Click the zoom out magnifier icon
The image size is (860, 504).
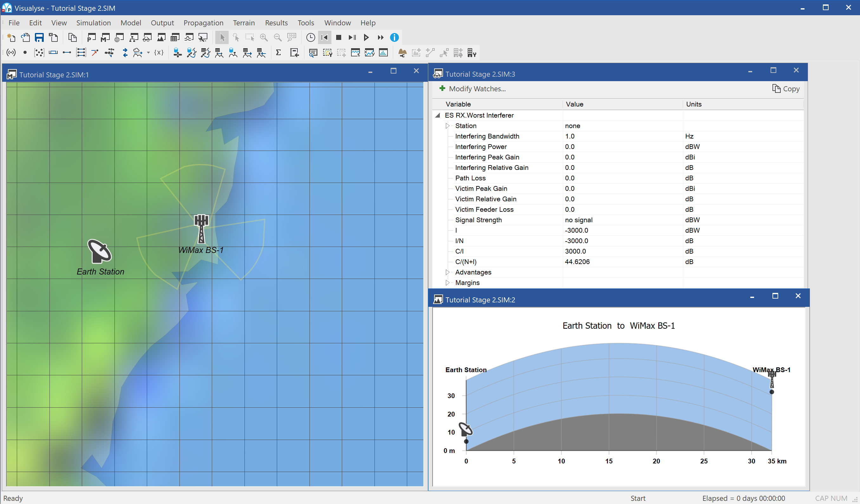click(x=278, y=37)
